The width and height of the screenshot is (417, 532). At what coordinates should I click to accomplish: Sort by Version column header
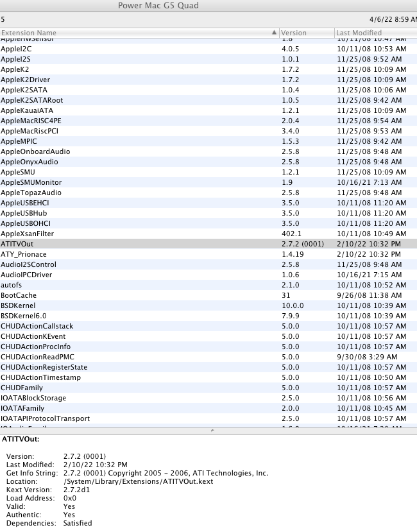pyautogui.click(x=307, y=33)
